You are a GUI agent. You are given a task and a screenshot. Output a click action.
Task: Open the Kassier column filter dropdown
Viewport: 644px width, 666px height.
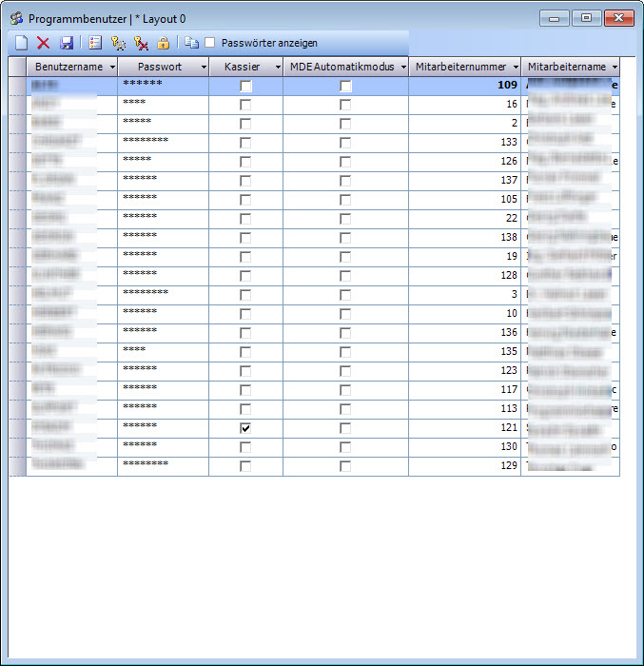tap(277, 68)
